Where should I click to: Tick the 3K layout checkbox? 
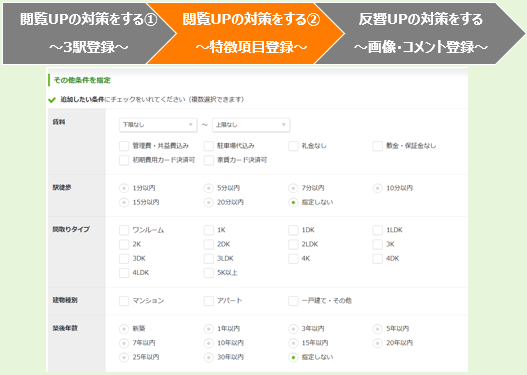377,244
